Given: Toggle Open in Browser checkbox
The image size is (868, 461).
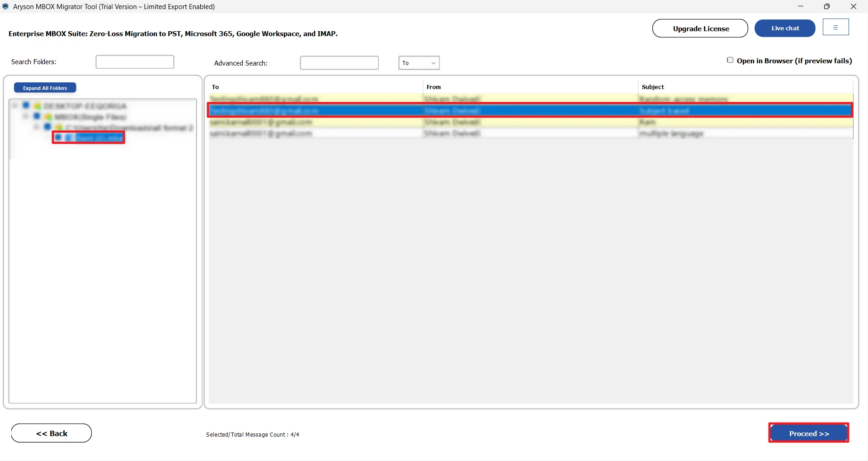Looking at the screenshot, I should (x=730, y=60).
